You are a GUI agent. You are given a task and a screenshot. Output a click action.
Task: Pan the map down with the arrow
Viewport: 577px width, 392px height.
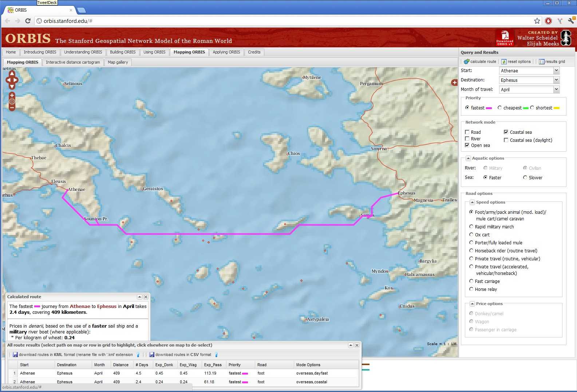tap(12, 87)
